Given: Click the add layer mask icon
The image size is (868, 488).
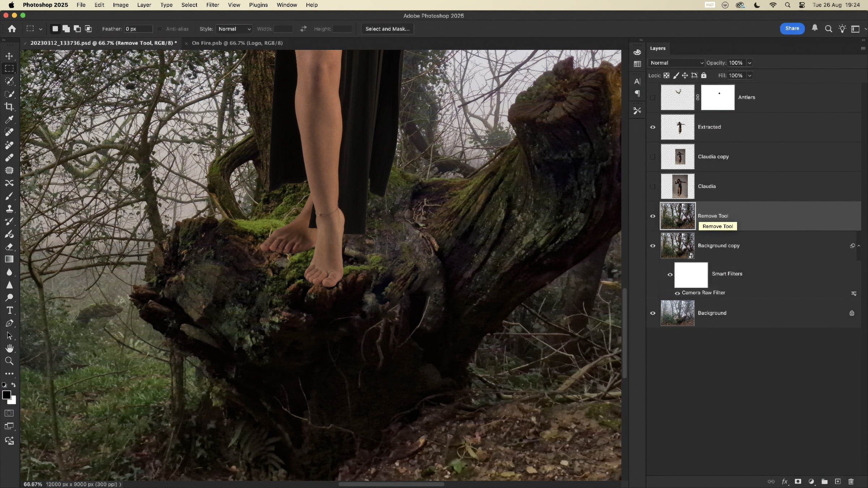Looking at the screenshot, I should tap(798, 481).
